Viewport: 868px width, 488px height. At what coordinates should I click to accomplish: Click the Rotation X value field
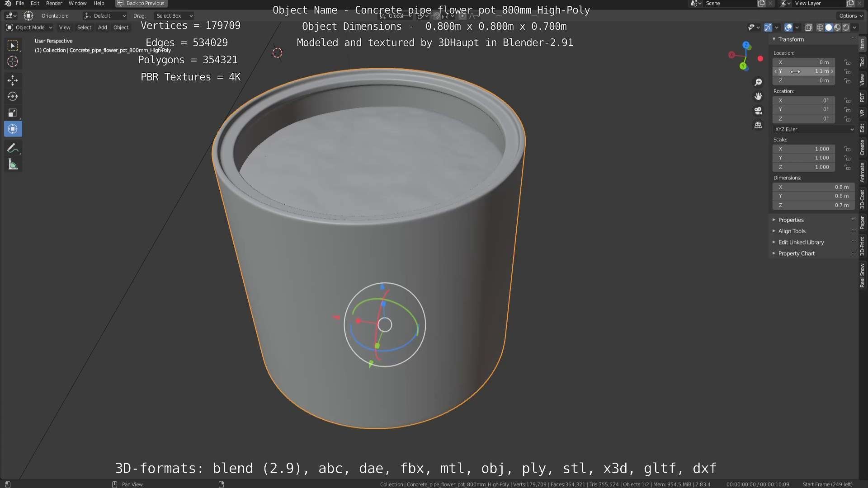[x=804, y=100]
